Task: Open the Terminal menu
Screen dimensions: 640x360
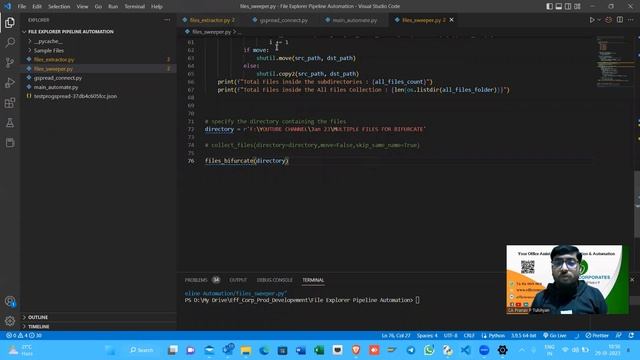Action: click(x=134, y=7)
